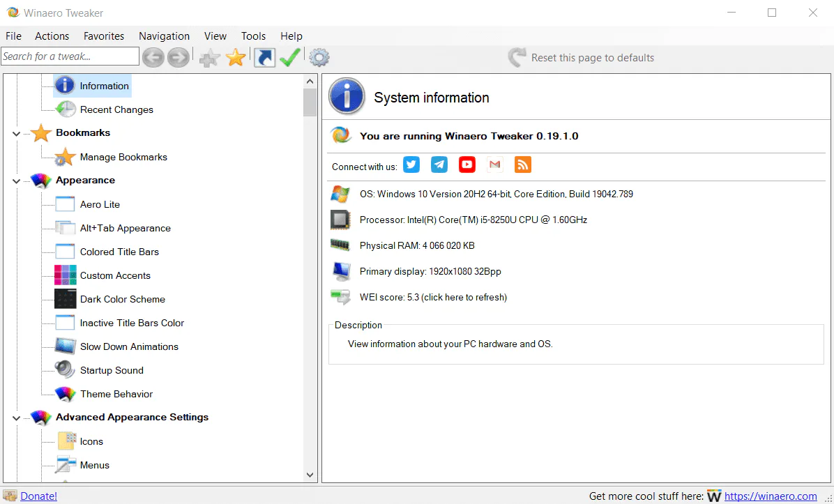The height and width of the screenshot is (504, 834).
Task: Click the Primary display 1920x1080 text
Action: coord(430,271)
